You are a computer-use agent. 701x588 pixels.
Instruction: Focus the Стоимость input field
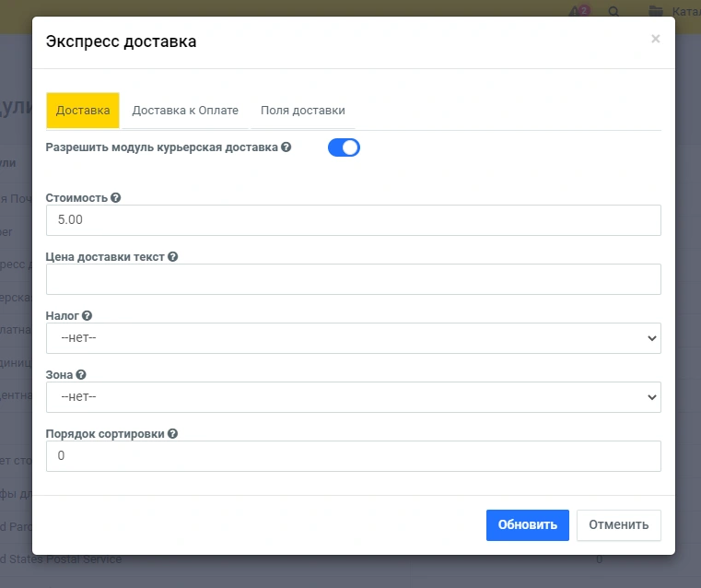[x=353, y=220]
